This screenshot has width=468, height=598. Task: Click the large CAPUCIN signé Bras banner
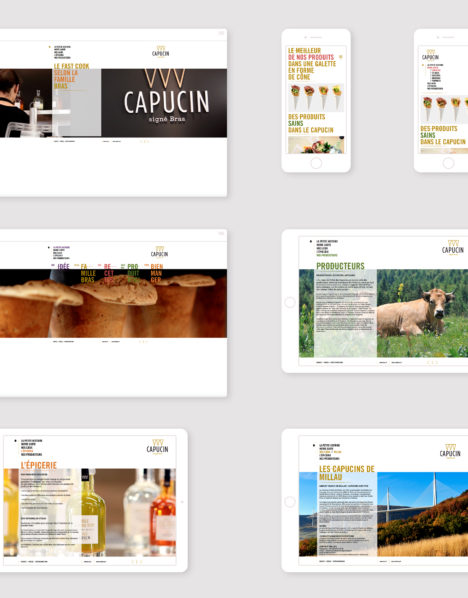click(x=164, y=103)
